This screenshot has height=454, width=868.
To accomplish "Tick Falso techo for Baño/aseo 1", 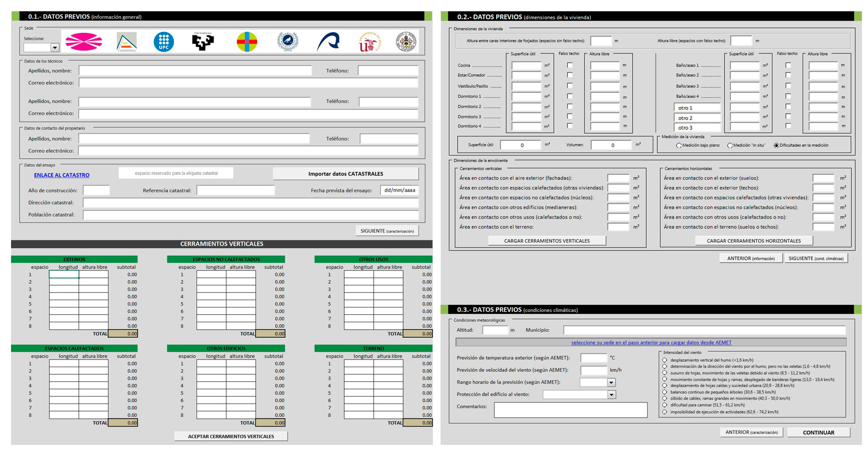I will click(x=788, y=65).
